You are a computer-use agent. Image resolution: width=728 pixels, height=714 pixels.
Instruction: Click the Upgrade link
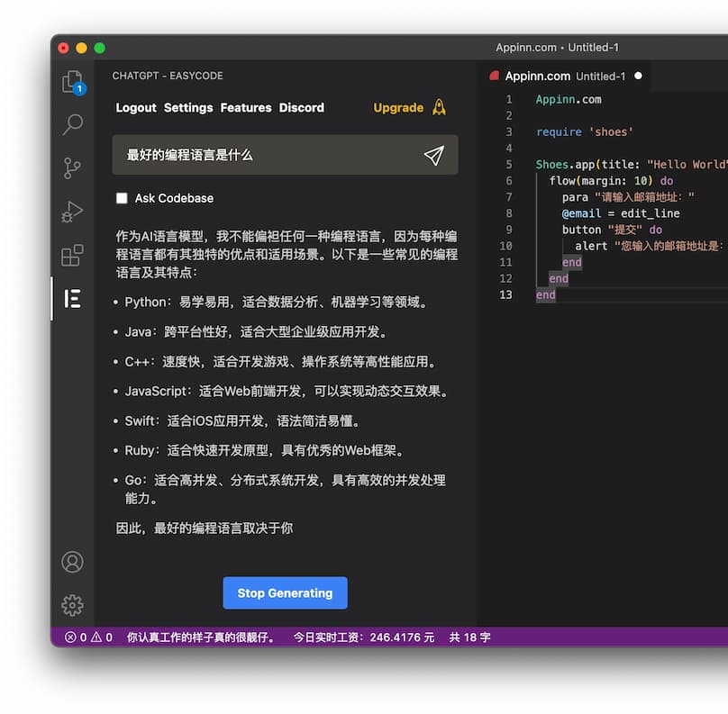[x=398, y=108]
